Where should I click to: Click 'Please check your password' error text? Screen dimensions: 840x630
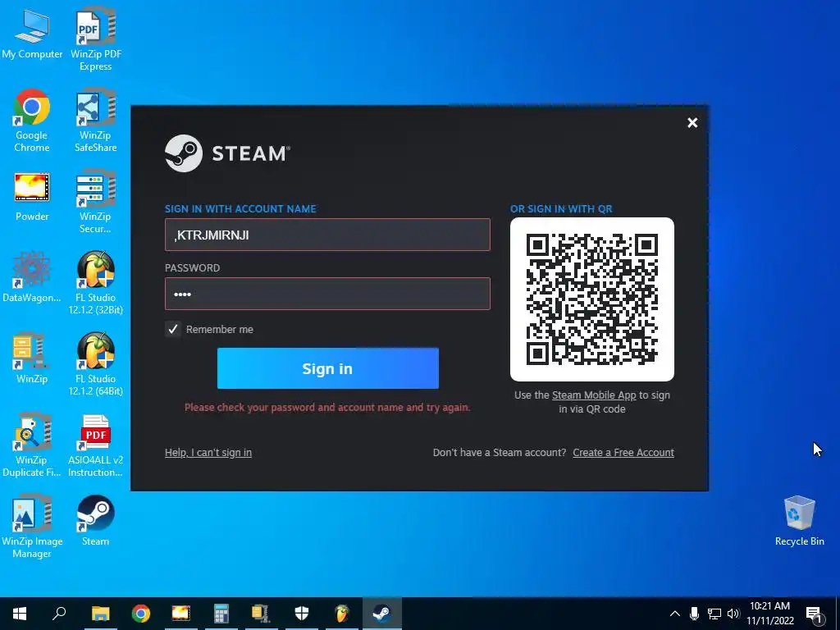coord(327,408)
